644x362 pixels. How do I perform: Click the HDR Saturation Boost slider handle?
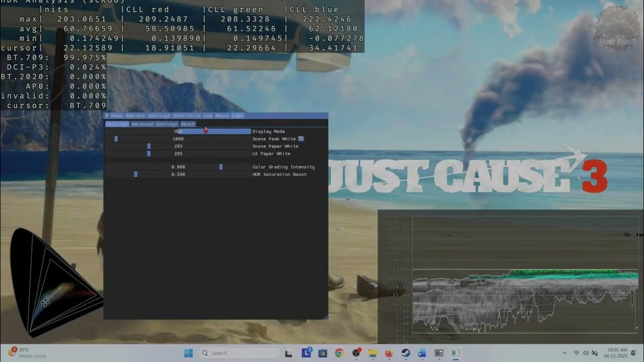point(136,174)
